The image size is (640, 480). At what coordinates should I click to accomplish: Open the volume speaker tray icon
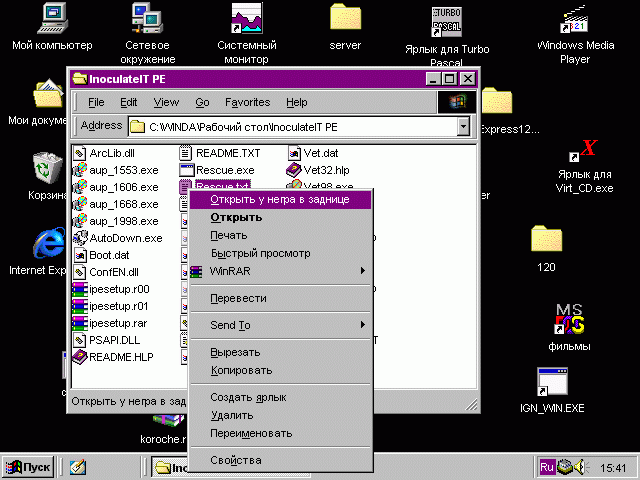pyautogui.click(x=581, y=467)
